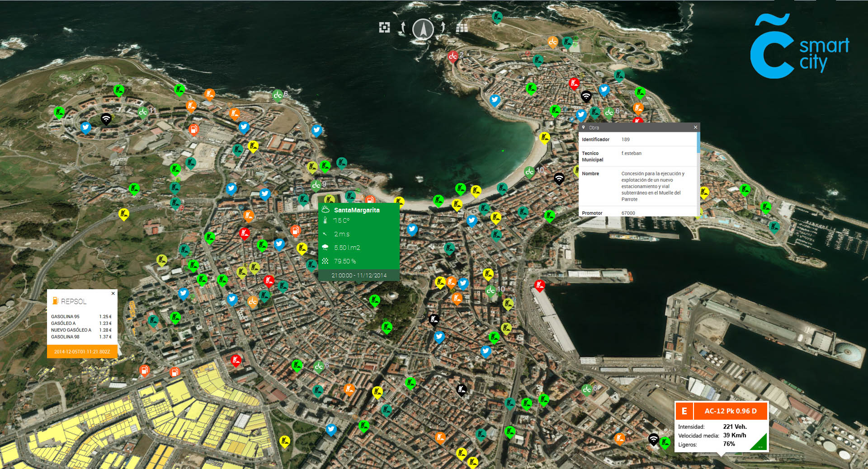The height and width of the screenshot is (469, 868).
Task: Click the SantaMargarita popup timestamp bar
Action: coord(359,275)
